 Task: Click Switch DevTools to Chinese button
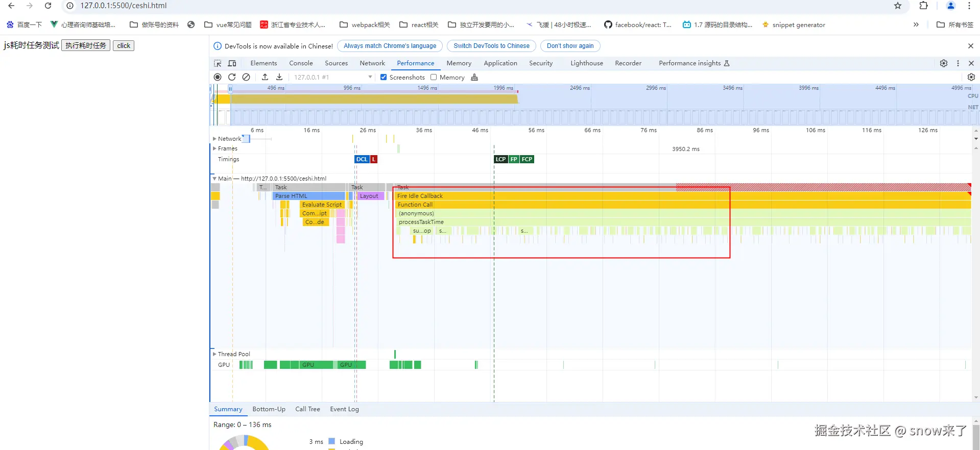[x=491, y=46]
